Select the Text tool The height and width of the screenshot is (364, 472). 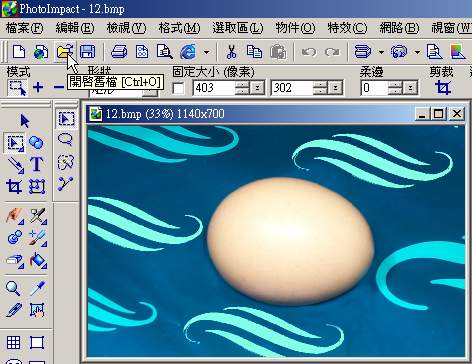click(36, 164)
